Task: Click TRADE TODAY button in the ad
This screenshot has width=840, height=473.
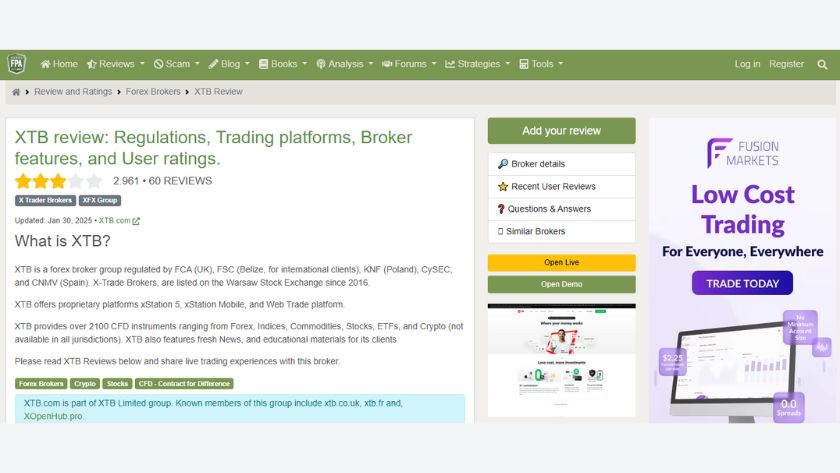Action: point(742,283)
